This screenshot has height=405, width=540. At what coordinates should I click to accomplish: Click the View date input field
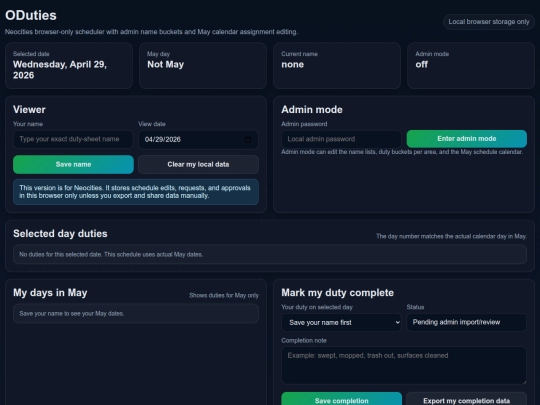[x=198, y=139]
